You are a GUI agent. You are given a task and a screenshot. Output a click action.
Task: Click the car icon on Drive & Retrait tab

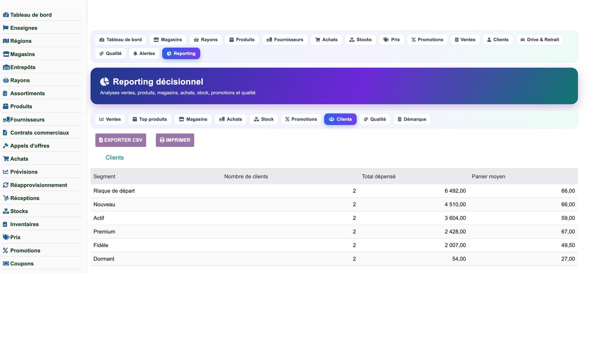[x=523, y=40]
